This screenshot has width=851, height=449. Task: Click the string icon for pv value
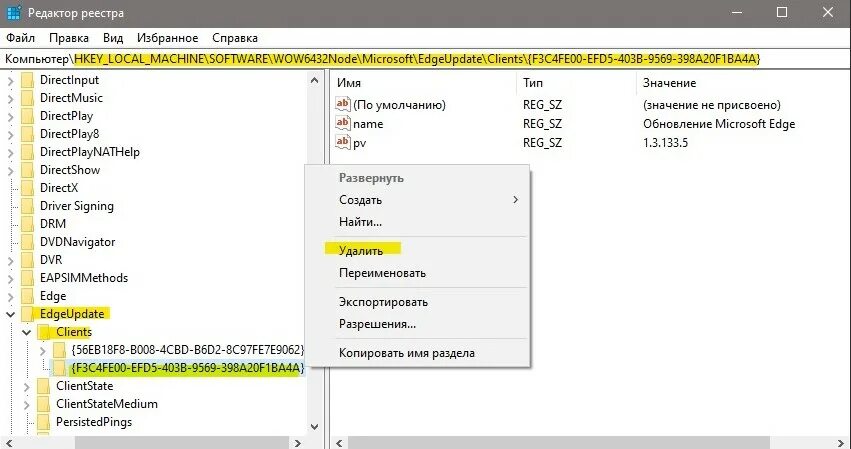(x=343, y=142)
